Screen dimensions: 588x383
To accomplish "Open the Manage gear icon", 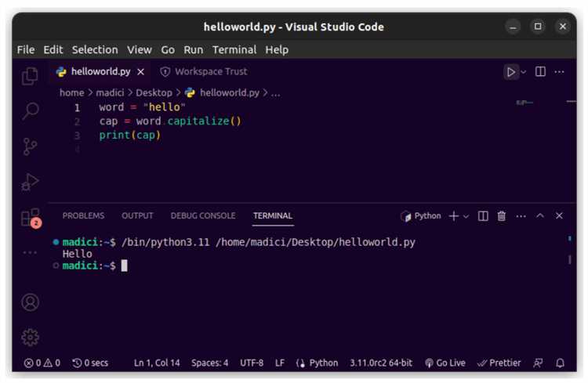I will (x=30, y=338).
